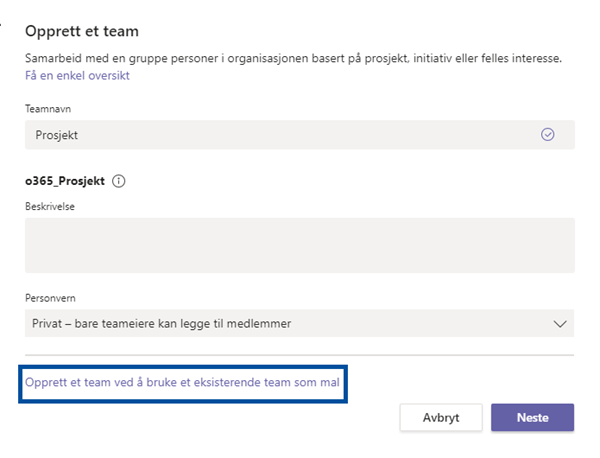This screenshot has width=600, height=458.
Task: Click into the Teamnavn input containing 'Prosjekt'
Action: point(280,135)
